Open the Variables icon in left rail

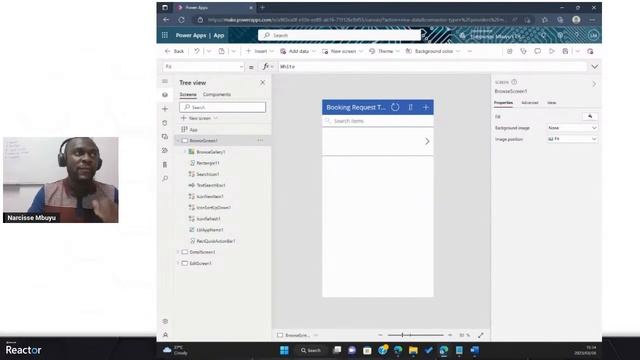click(x=165, y=164)
